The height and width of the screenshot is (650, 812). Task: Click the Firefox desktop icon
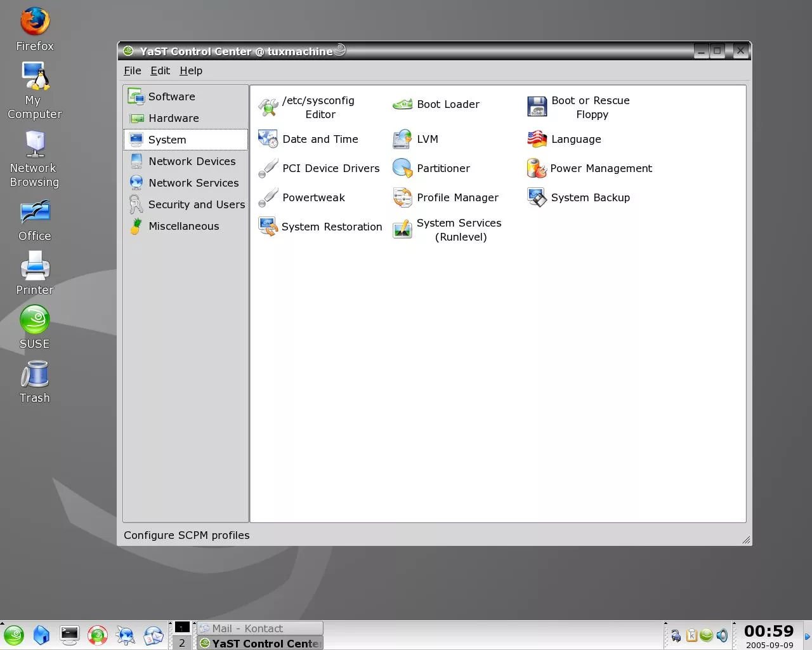pos(35,29)
